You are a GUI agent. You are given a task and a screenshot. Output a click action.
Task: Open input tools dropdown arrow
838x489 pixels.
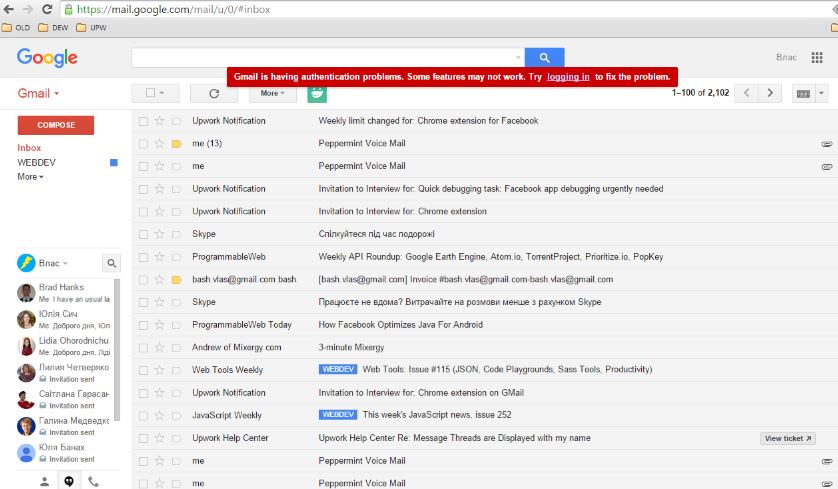pos(821,94)
